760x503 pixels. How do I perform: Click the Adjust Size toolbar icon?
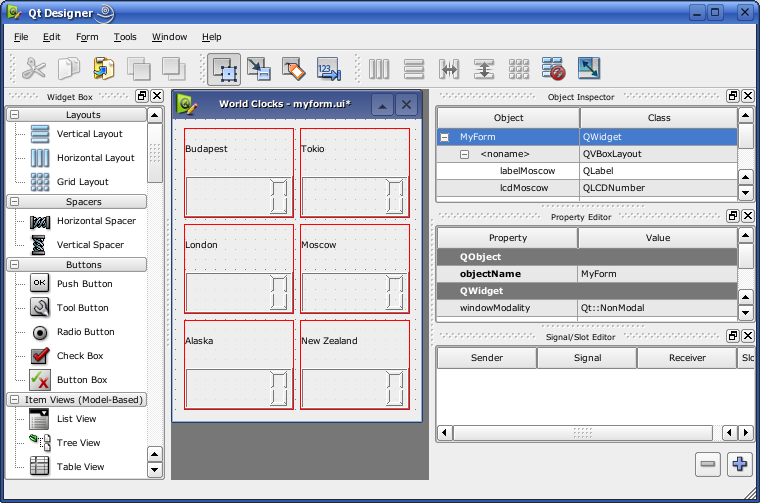click(x=589, y=68)
